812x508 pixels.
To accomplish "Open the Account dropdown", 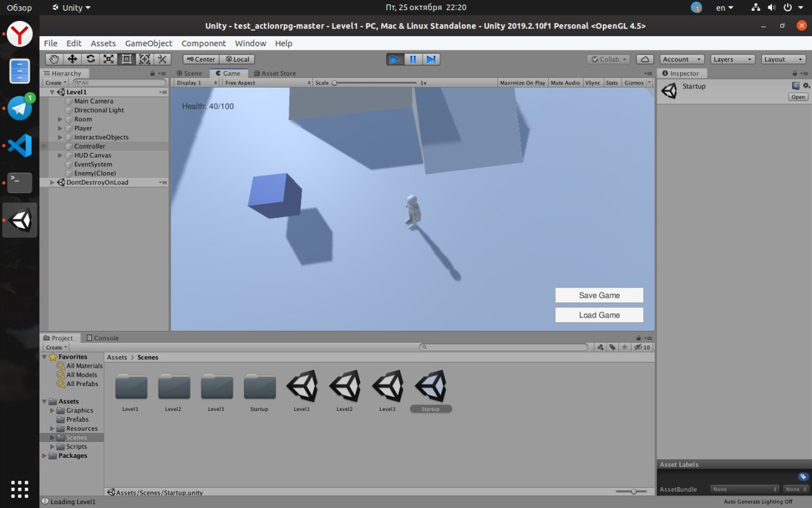I will click(x=682, y=59).
